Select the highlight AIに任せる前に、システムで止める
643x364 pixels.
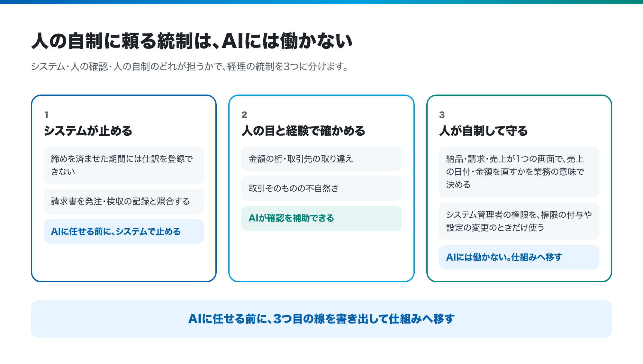(124, 232)
